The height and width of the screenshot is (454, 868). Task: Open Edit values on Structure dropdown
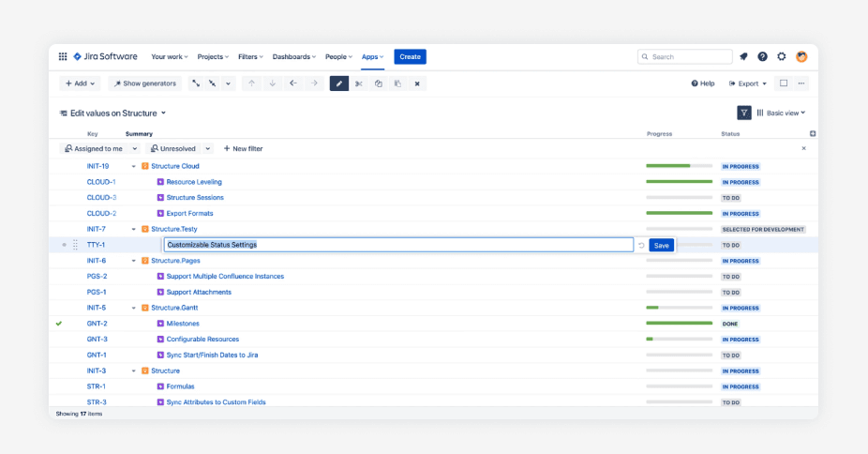point(112,113)
